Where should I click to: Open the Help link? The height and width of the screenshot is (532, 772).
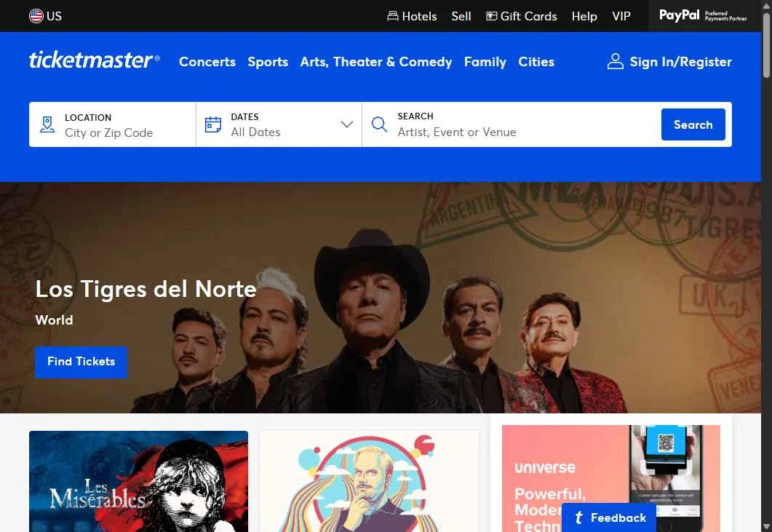(584, 16)
